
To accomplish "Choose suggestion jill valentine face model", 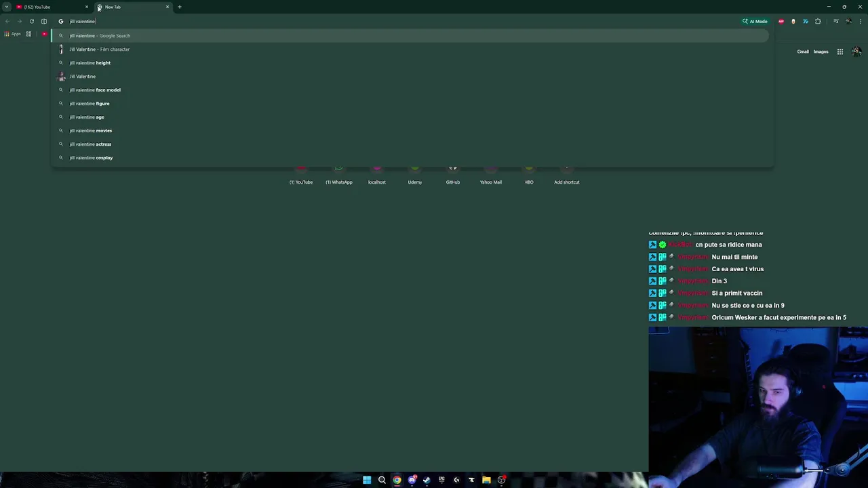I will [x=411, y=89].
